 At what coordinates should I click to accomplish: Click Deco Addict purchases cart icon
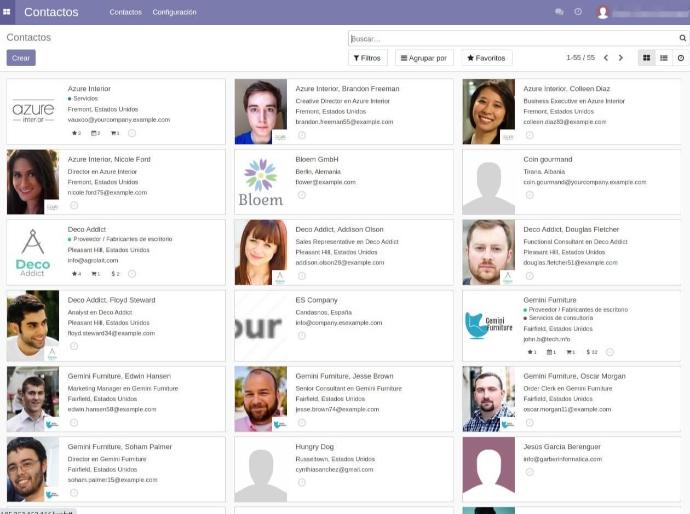[95, 274]
